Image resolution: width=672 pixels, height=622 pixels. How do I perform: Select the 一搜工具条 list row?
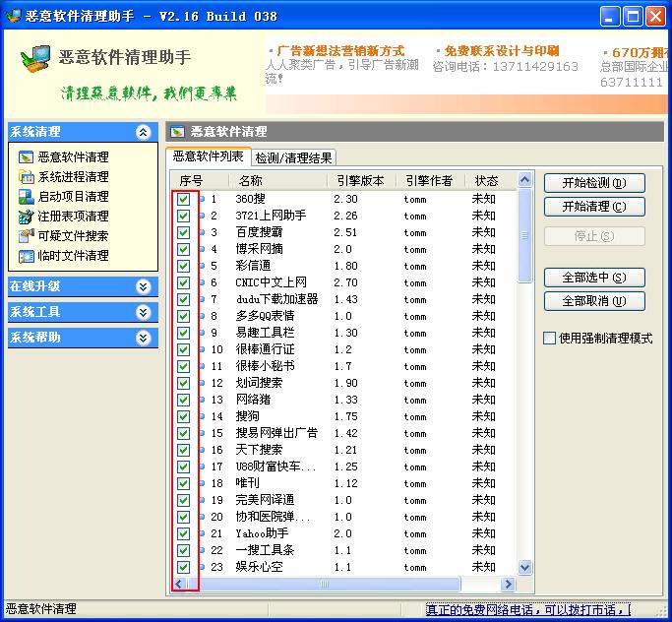tap(344, 550)
